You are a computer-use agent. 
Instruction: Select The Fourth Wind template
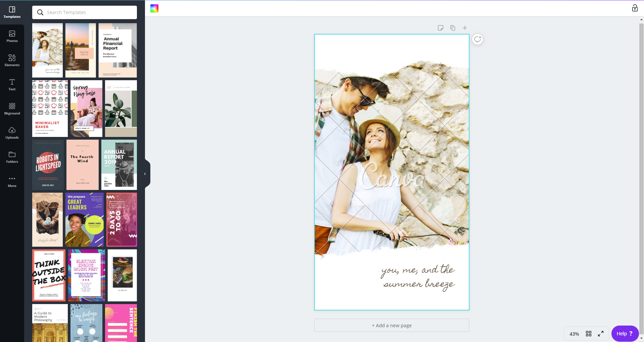(83, 165)
